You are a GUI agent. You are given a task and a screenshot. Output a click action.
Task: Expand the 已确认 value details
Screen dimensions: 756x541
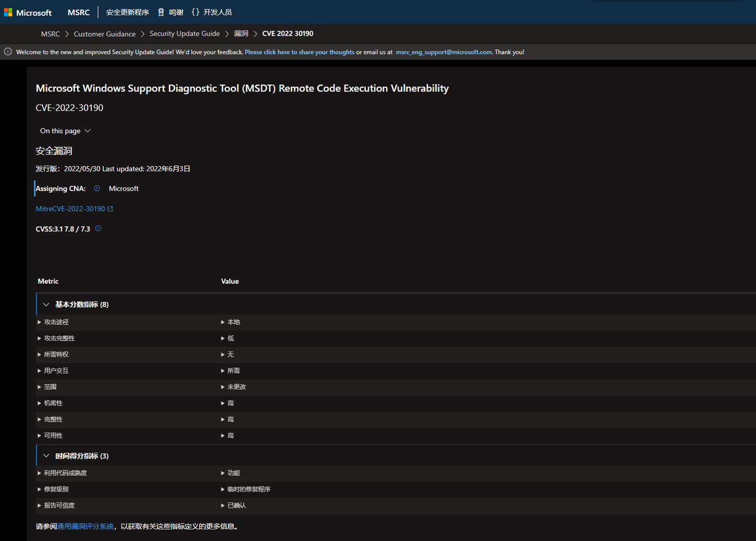coord(234,506)
